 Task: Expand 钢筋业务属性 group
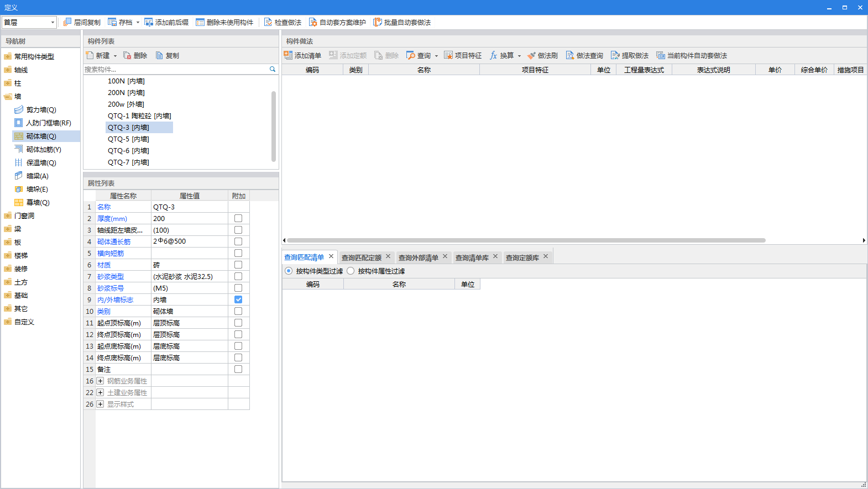(100, 381)
